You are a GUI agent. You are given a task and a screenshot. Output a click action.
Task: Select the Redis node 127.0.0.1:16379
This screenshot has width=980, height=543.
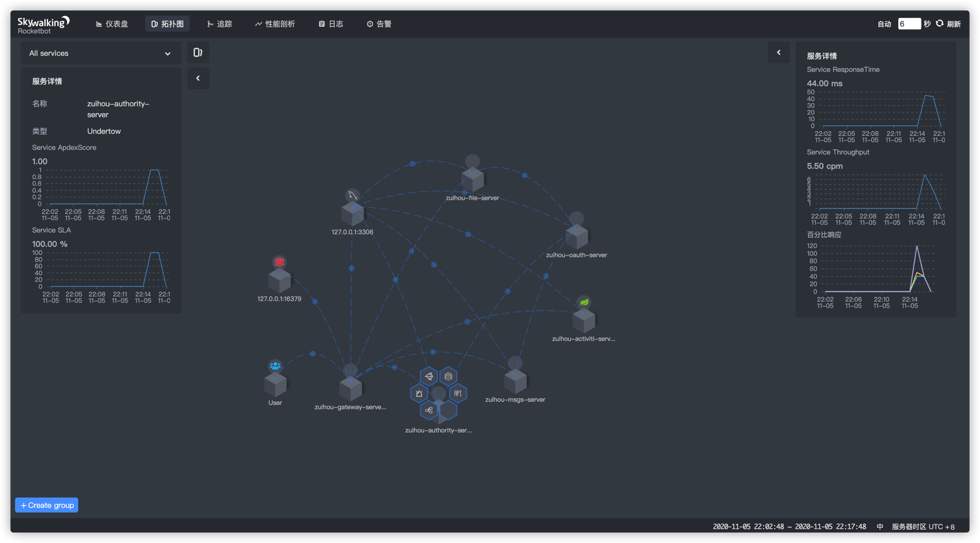coord(279,280)
